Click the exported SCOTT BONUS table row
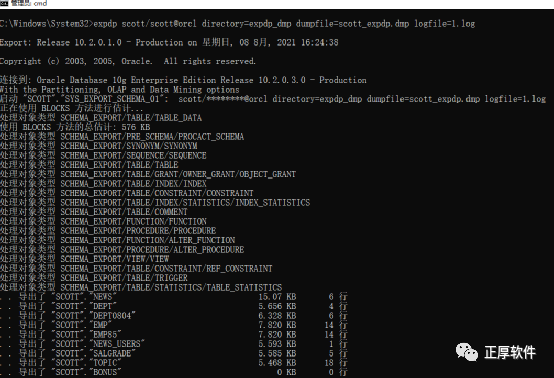 (x=174, y=372)
